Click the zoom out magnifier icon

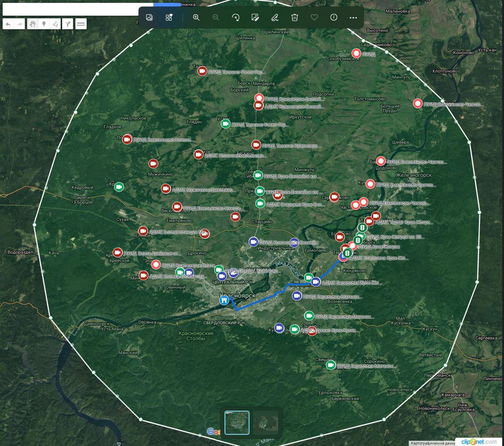point(216,17)
